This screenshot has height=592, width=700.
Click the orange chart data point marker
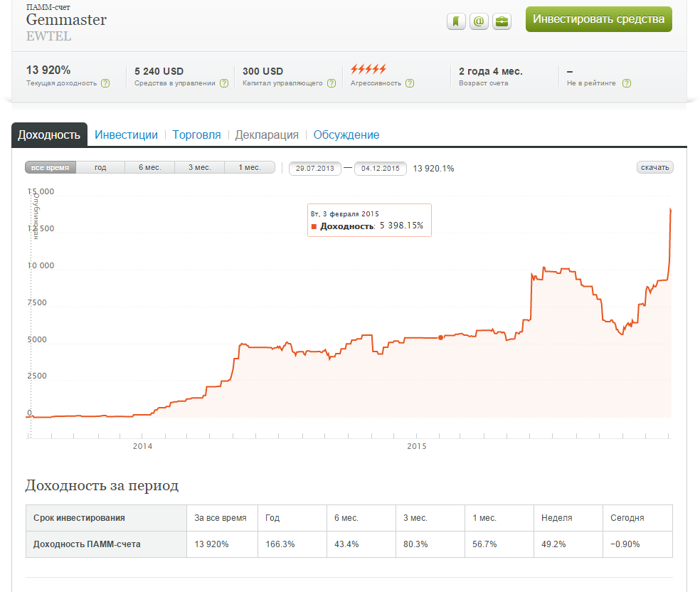(x=440, y=337)
